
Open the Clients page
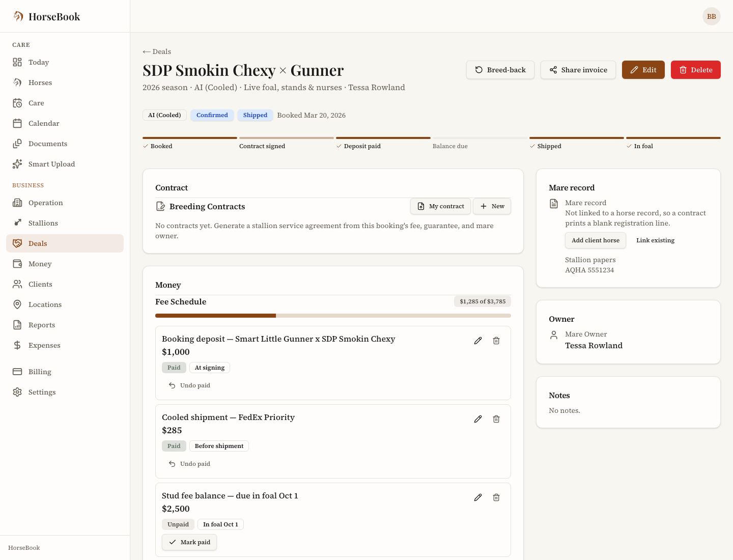[65, 284]
